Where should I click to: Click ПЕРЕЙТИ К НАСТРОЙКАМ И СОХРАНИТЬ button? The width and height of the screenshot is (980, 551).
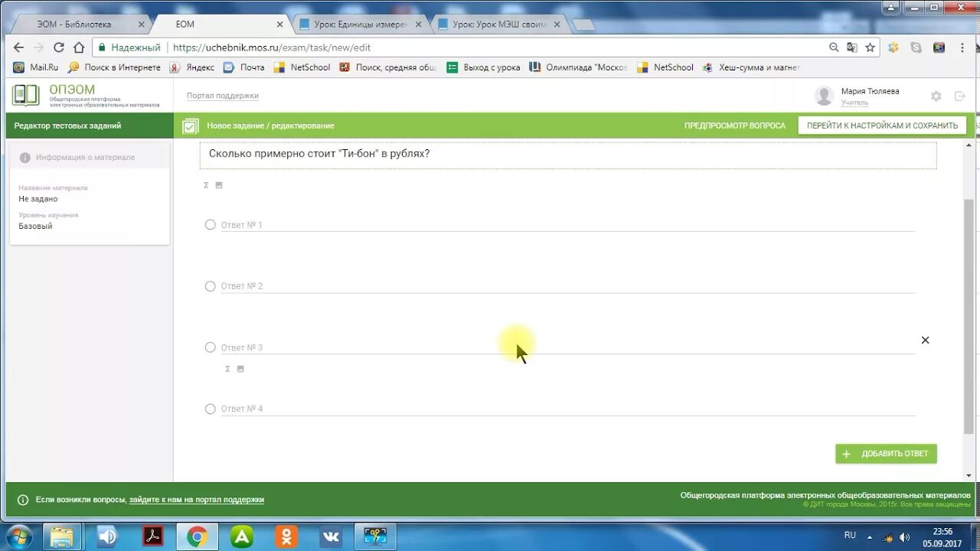(x=882, y=126)
